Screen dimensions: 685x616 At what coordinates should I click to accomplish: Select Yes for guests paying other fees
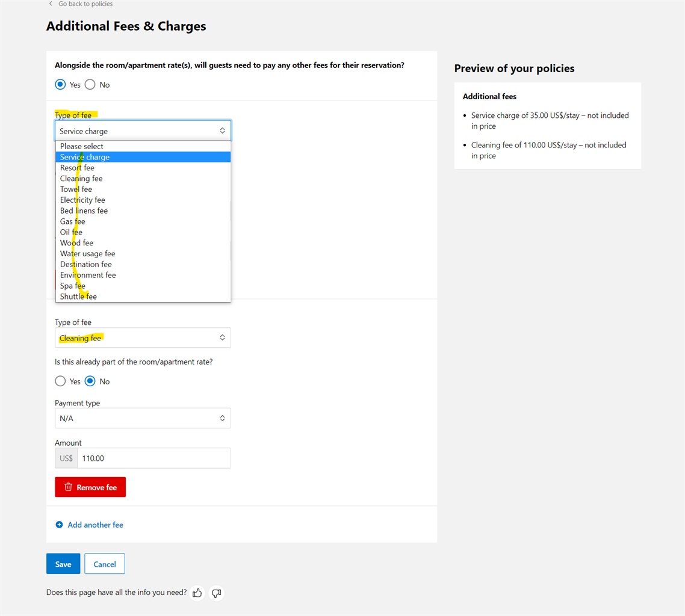tap(60, 85)
